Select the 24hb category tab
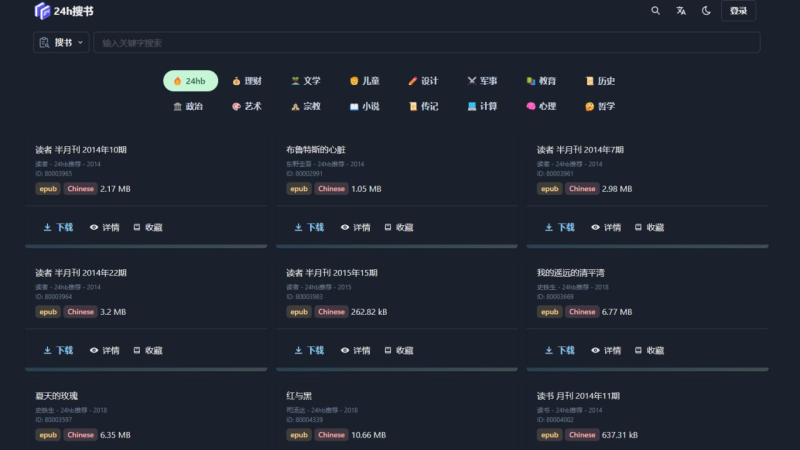This screenshot has height=450, width=800. tap(190, 81)
